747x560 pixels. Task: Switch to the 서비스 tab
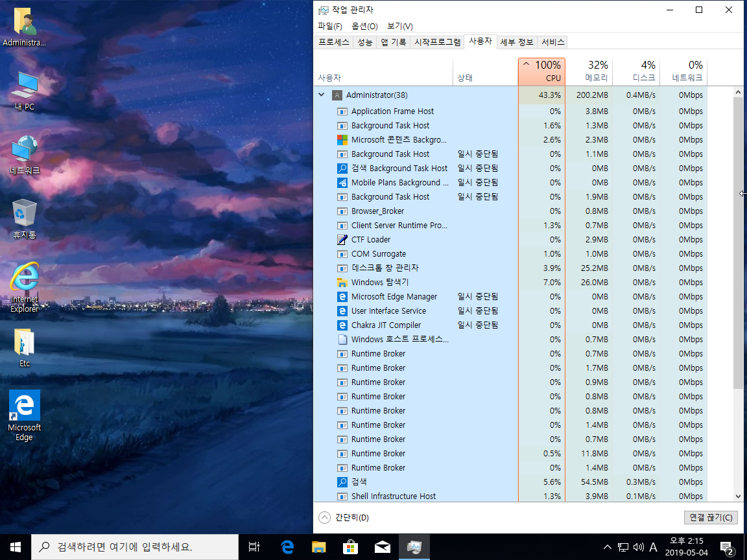(x=553, y=42)
